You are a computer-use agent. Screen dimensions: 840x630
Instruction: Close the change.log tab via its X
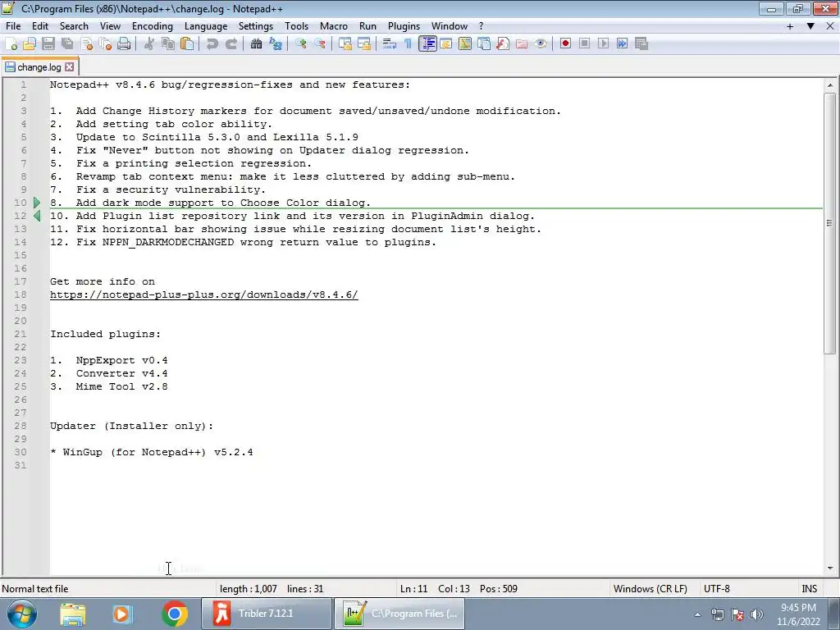[x=69, y=67]
